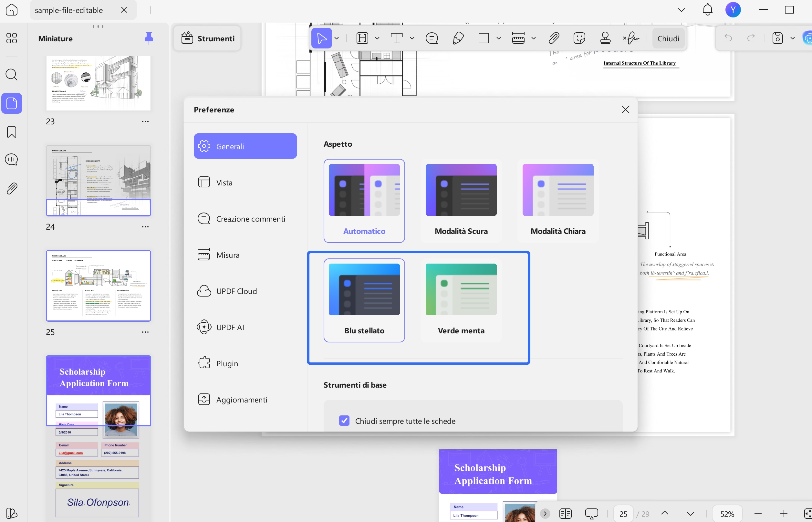Close the Preferenze dialog
Image resolution: width=812 pixels, height=522 pixels.
625,109
